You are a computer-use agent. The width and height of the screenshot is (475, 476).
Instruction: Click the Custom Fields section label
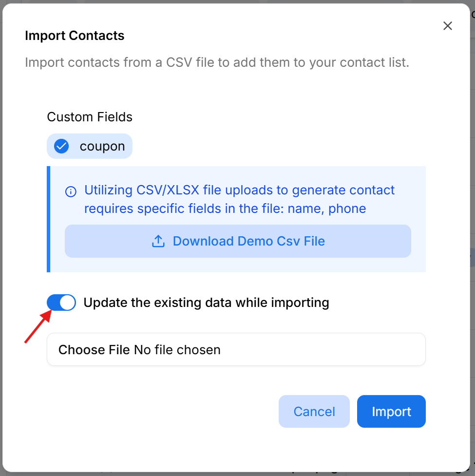(x=90, y=117)
